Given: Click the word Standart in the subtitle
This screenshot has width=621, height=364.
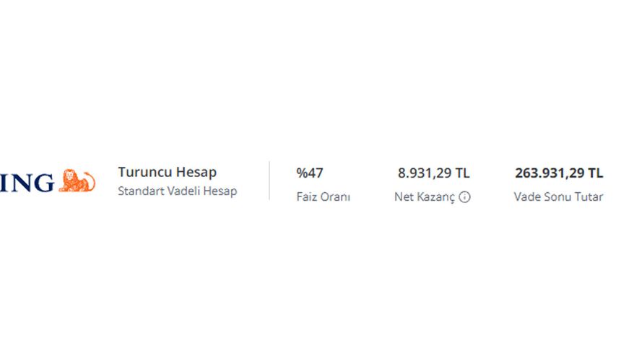Looking at the screenshot, I should [x=141, y=191].
